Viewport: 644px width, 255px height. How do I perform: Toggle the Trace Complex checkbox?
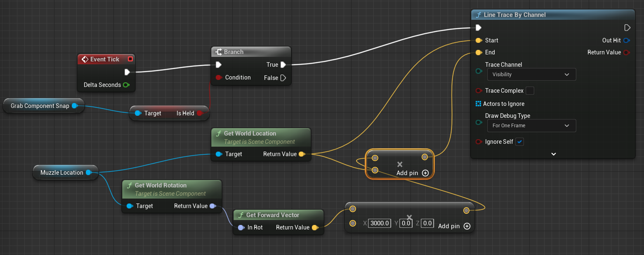click(530, 91)
